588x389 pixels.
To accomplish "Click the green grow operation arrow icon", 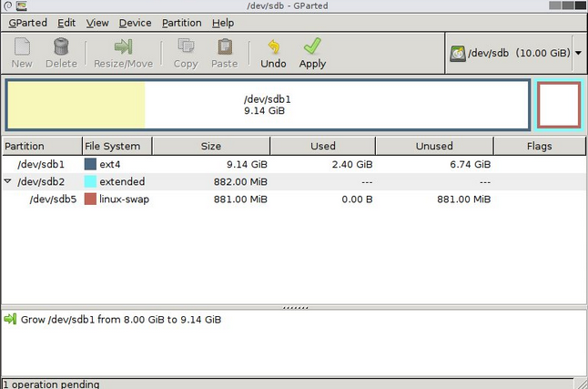I will click(x=11, y=320).
